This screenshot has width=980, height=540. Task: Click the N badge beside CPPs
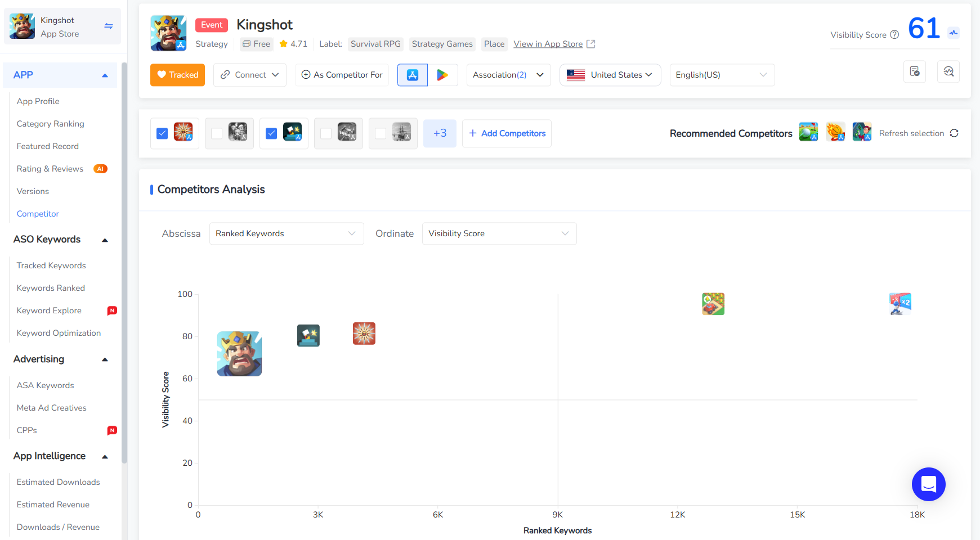[x=112, y=430]
